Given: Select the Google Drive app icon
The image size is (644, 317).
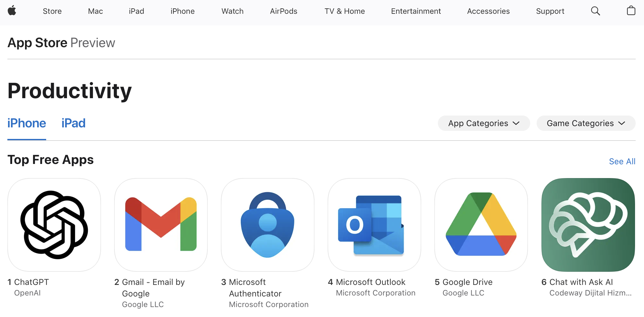Looking at the screenshot, I should 481,225.
